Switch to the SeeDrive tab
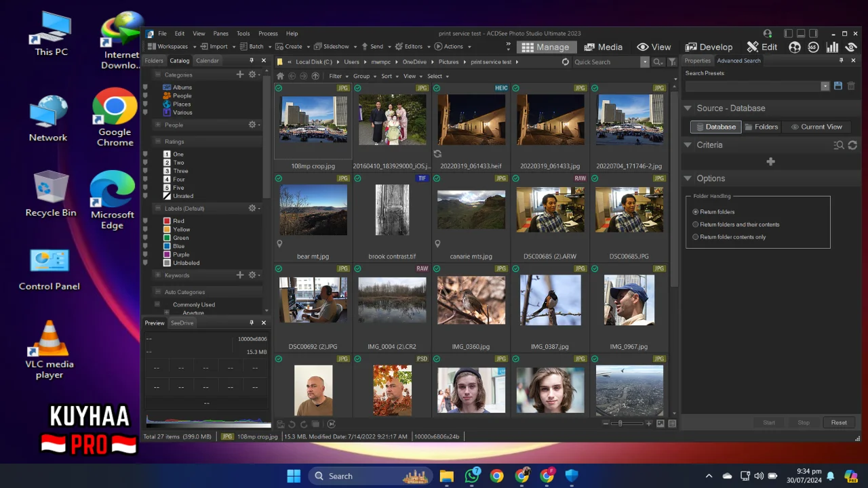868x488 pixels. [182, 323]
